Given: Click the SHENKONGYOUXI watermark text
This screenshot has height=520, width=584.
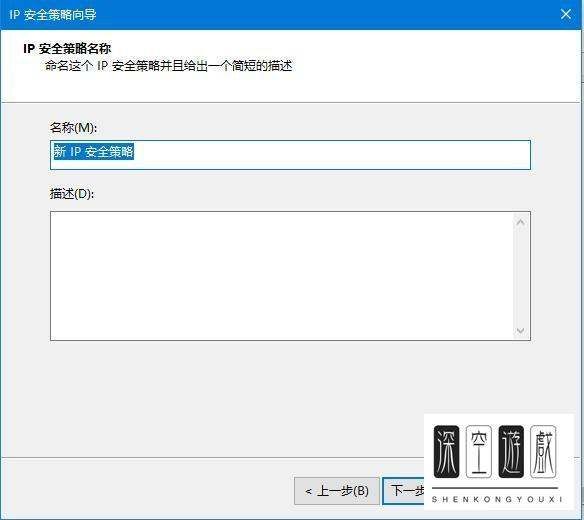Looking at the screenshot, I should (496, 499).
